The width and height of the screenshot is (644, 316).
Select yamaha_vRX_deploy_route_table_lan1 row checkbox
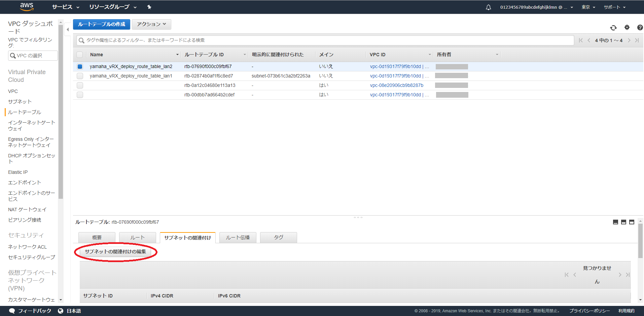point(80,76)
